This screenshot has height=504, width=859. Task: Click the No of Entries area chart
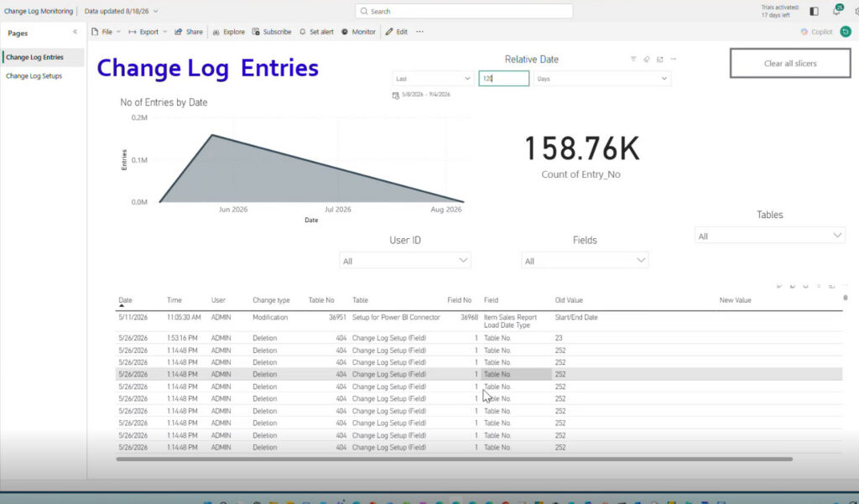coord(311,167)
